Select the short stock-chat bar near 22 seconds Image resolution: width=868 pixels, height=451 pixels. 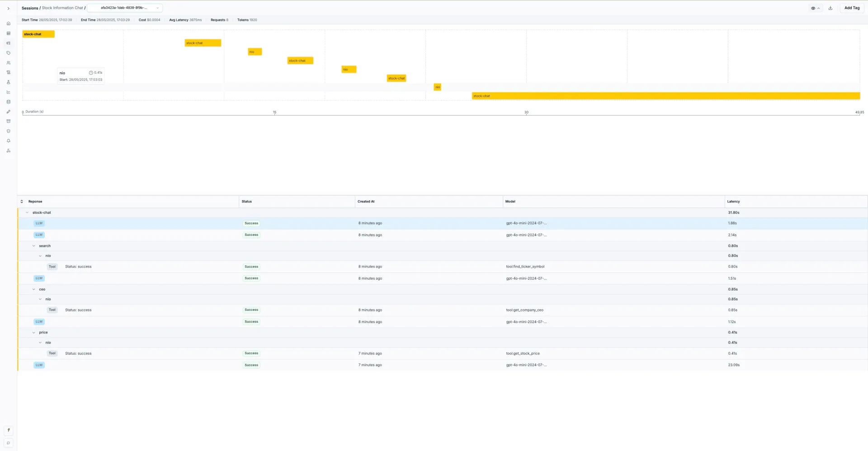396,78
